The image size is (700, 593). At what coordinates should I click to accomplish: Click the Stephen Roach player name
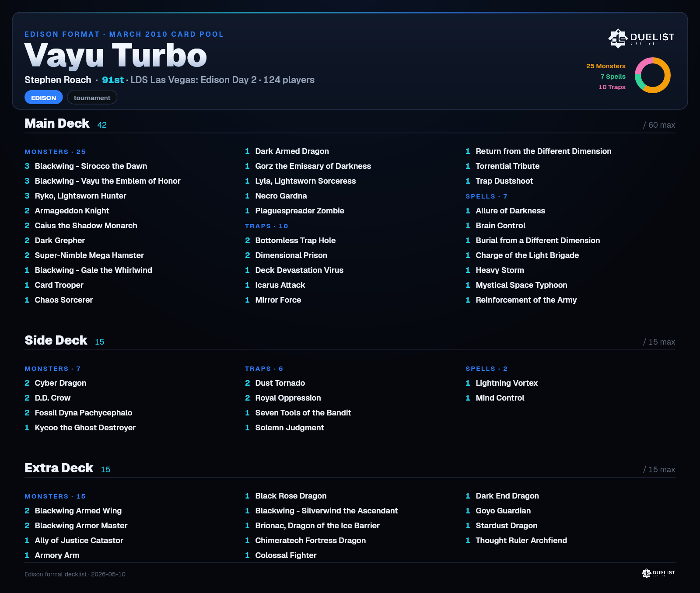(58, 80)
